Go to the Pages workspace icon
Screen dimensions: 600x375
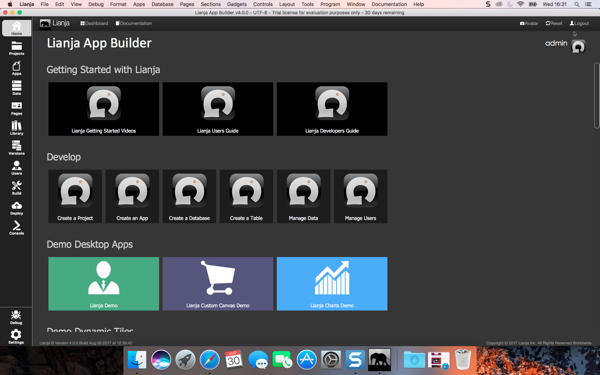point(16,108)
